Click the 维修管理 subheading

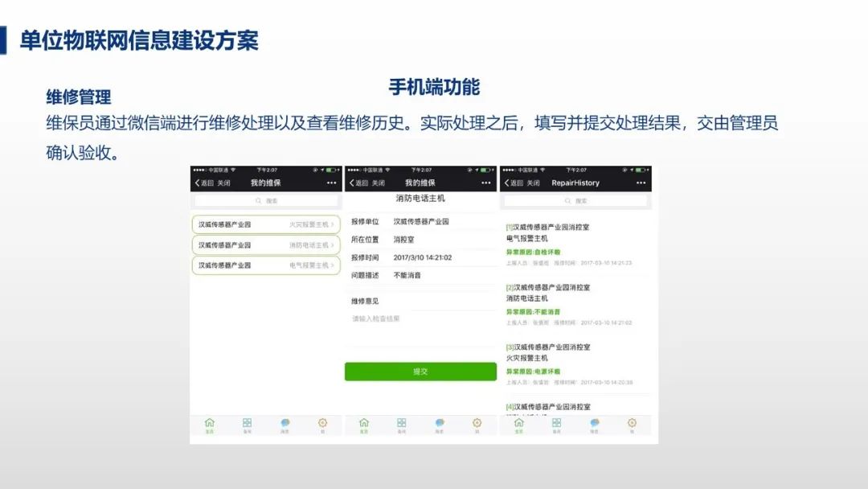pyautogui.click(x=79, y=97)
